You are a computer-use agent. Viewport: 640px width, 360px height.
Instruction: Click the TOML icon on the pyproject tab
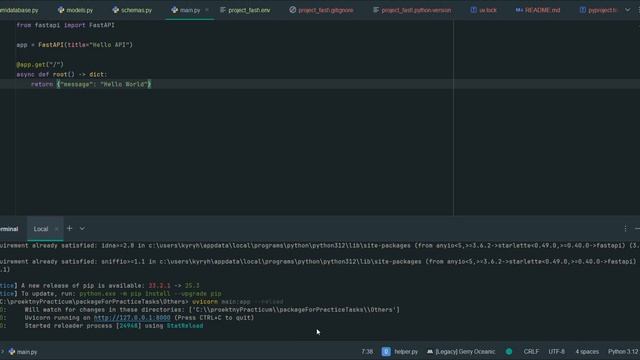583,10
